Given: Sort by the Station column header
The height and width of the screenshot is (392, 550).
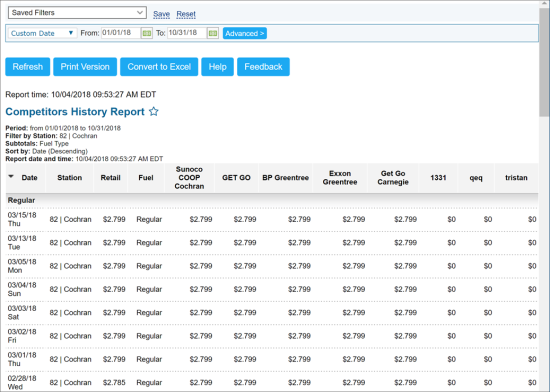Looking at the screenshot, I should click(x=69, y=178).
